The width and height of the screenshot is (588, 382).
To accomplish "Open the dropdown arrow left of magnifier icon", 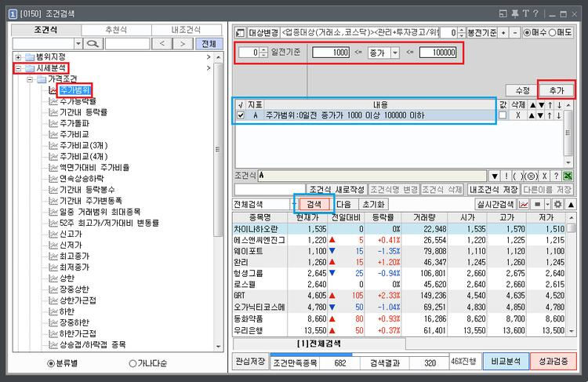I will click(78, 44).
